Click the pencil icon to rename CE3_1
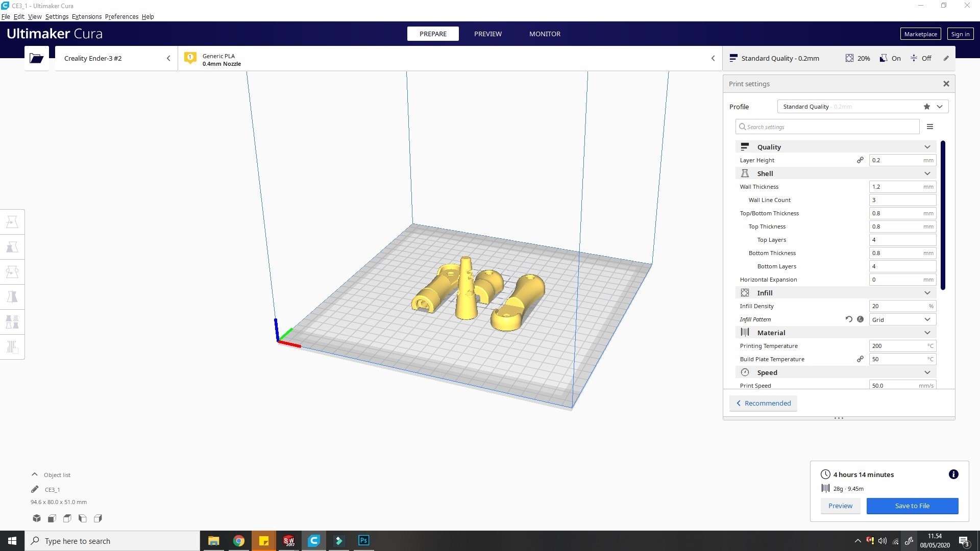This screenshot has height=551, width=980. tap(35, 489)
